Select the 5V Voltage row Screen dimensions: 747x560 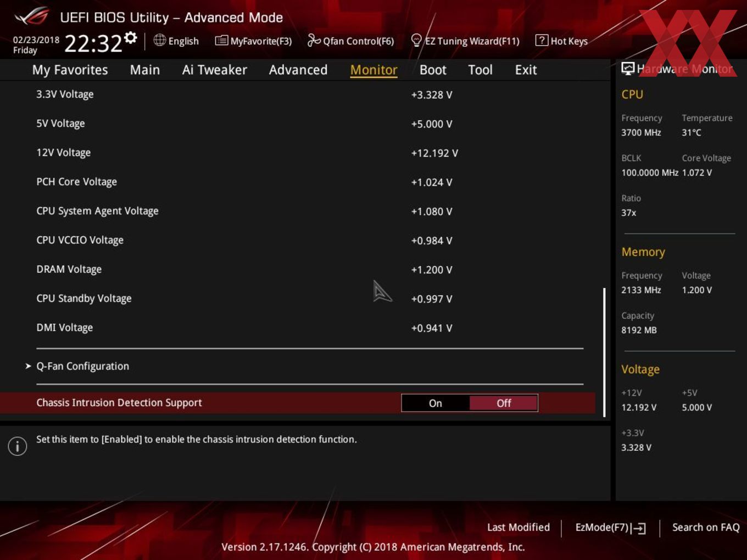point(304,124)
